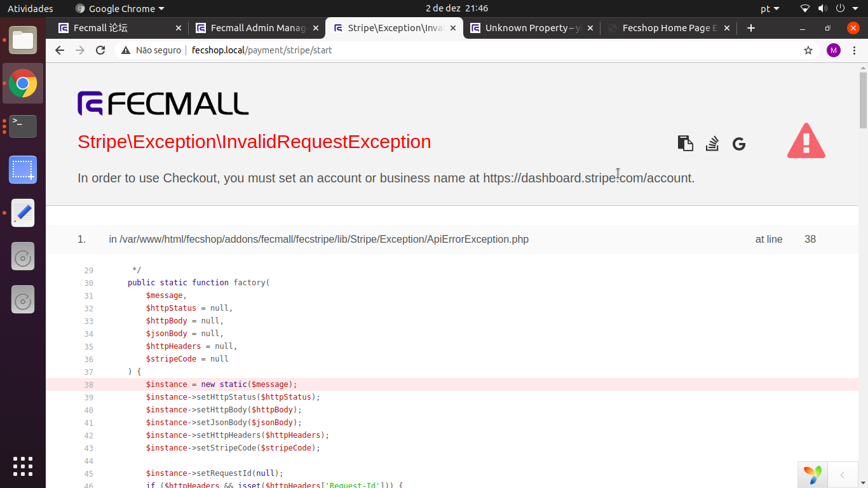Click the setStripeCode code line 43
The width and height of the screenshot is (868, 488).
point(233,448)
